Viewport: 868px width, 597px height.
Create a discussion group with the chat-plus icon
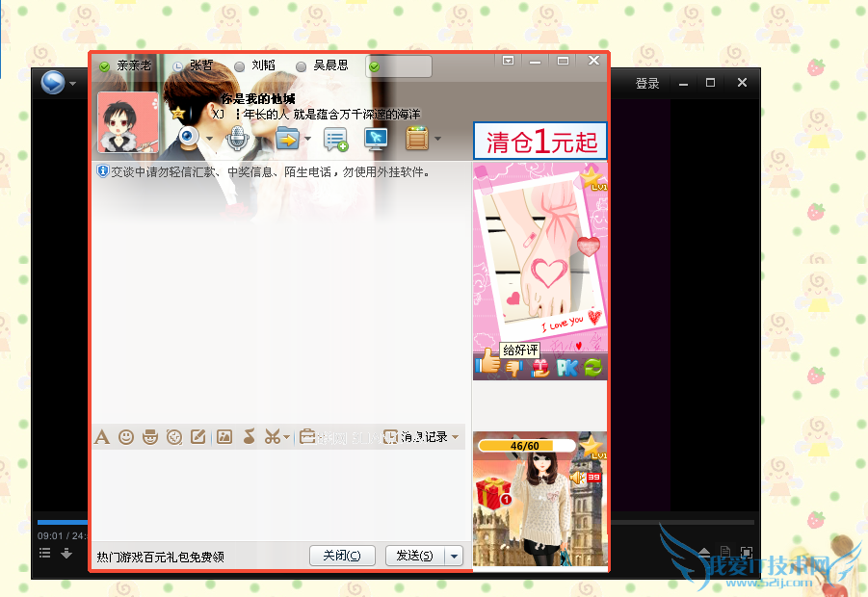click(336, 139)
